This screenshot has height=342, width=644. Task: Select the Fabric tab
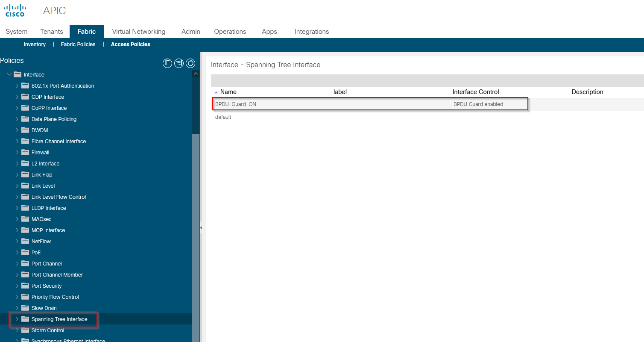pos(87,32)
